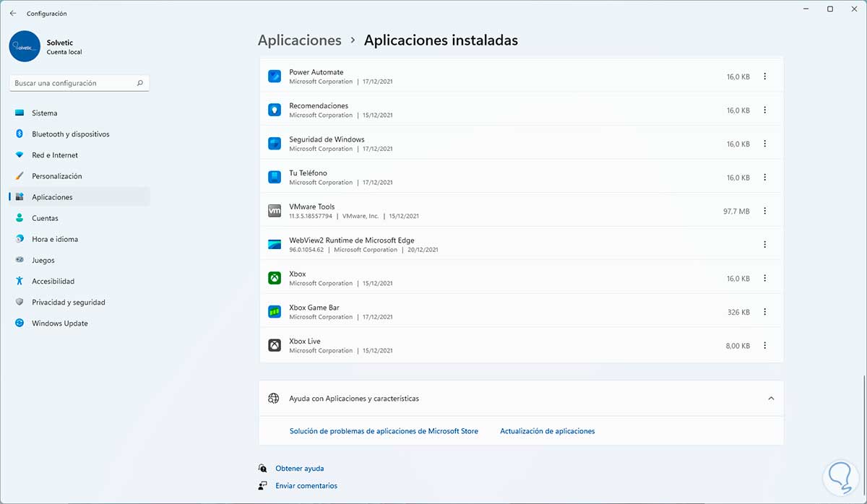Open Juegos settings category
This screenshot has width=867, height=504.
79,260
